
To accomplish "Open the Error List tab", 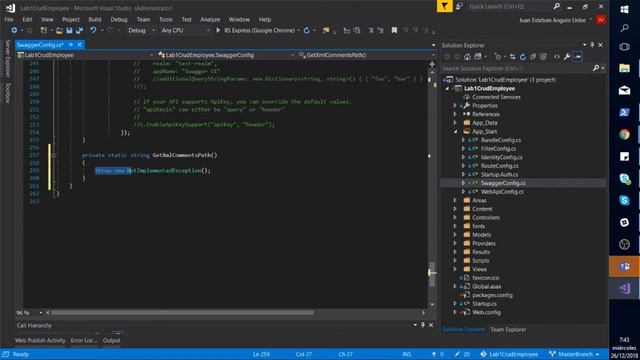I will [84, 340].
